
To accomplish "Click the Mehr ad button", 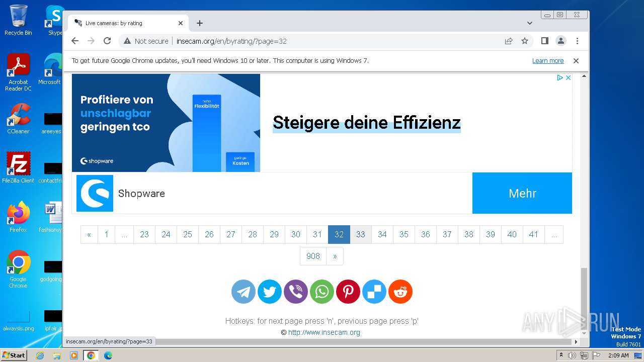I will tap(522, 193).
